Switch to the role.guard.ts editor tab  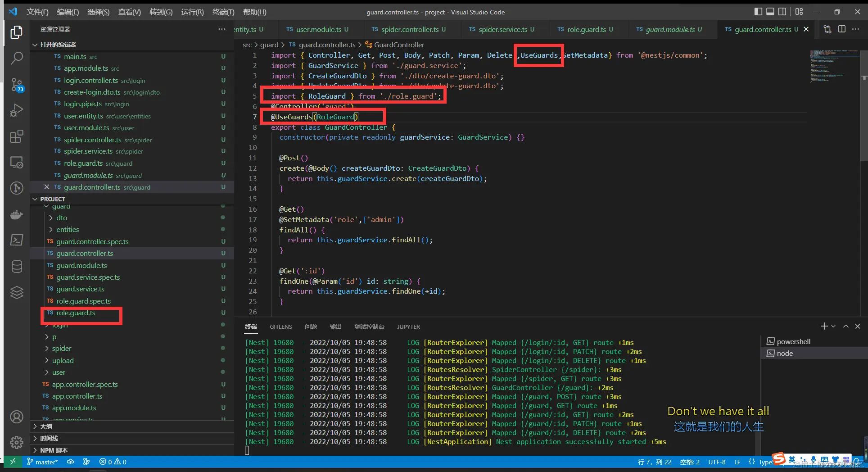(586, 30)
